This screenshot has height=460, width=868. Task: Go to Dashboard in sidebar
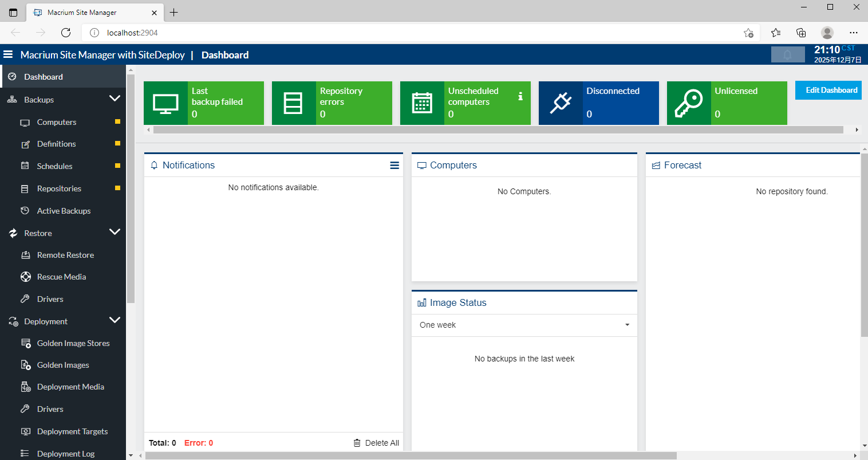pos(63,77)
